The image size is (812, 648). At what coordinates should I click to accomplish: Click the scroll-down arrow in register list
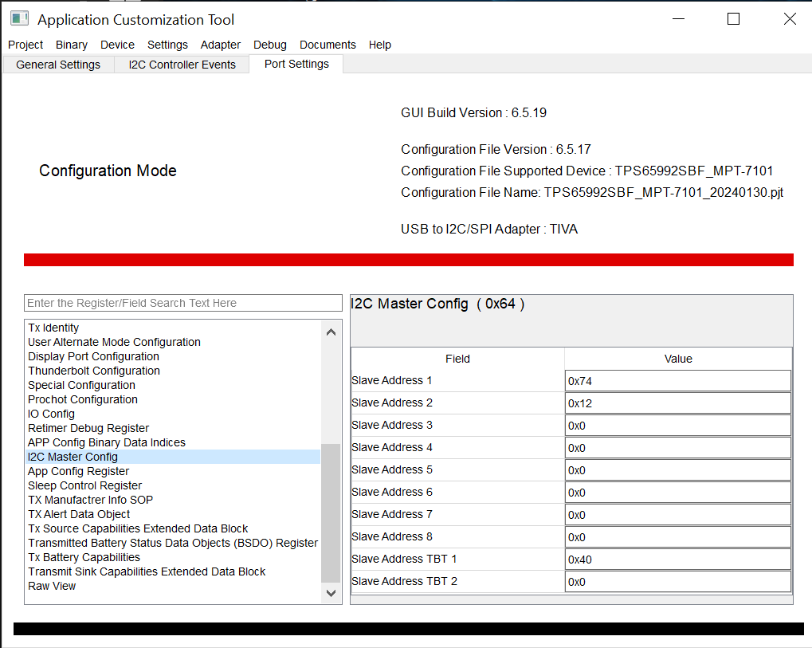pos(330,593)
